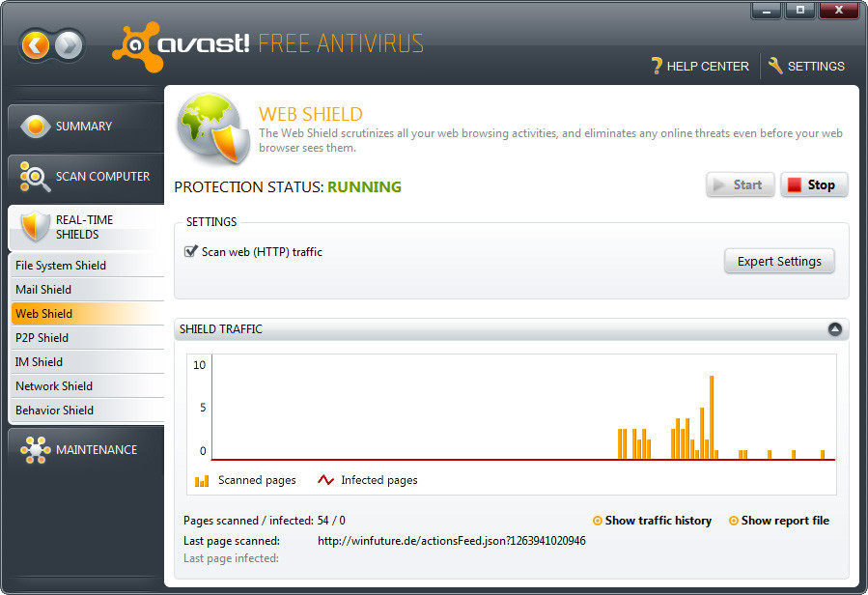Click the Pages scanned 54 / 0 value
Image resolution: width=868 pixels, height=595 pixels.
331,521
